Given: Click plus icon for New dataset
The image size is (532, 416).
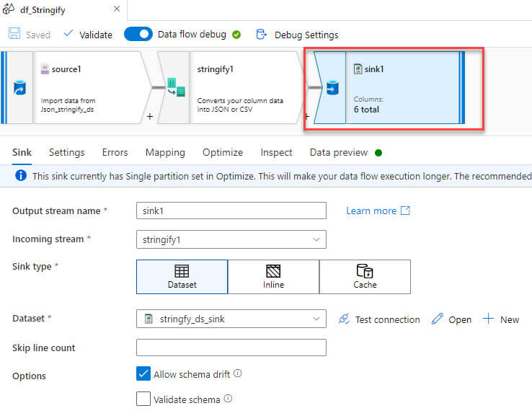Looking at the screenshot, I should tap(488, 319).
